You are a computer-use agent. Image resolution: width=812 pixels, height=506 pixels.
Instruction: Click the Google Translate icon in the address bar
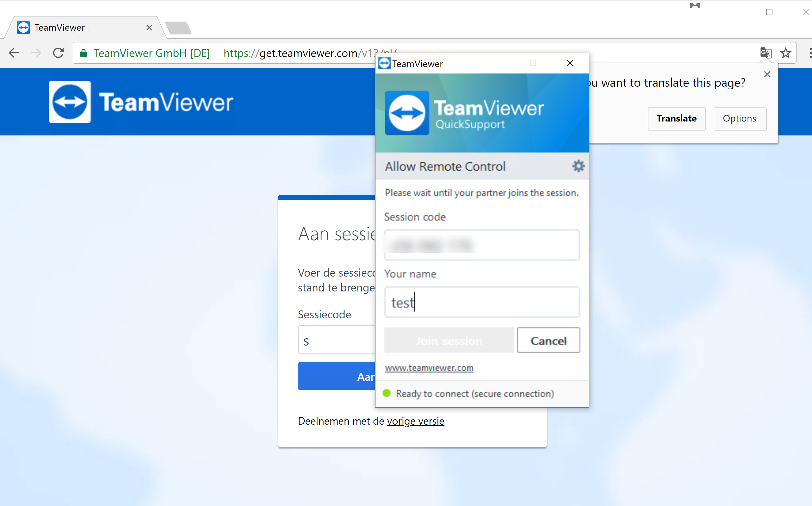tap(766, 53)
